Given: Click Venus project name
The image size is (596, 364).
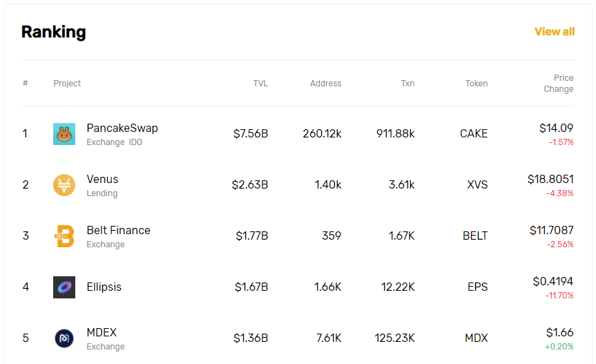Looking at the screenshot, I should click(102, 179).
